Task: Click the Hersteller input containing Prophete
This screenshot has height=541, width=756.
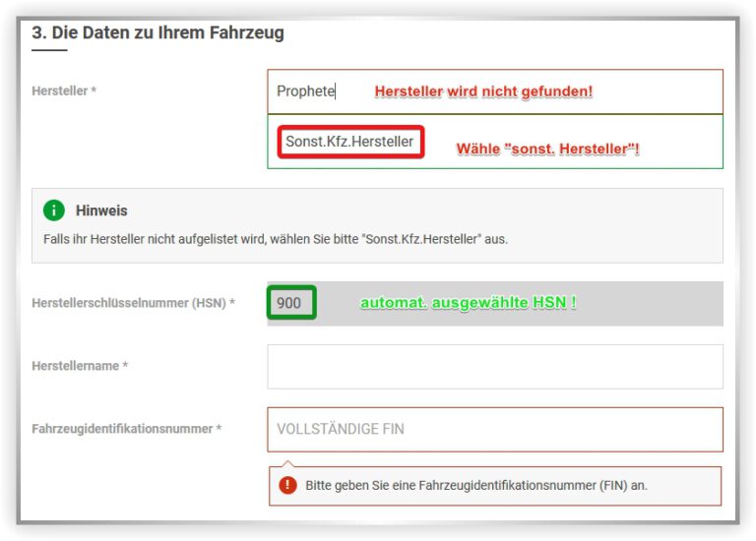Action: pyautogui.click(x=495, y=91)
